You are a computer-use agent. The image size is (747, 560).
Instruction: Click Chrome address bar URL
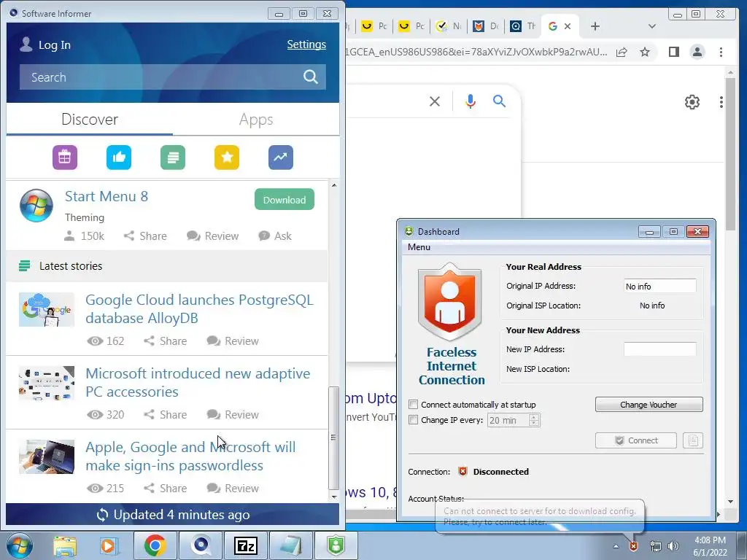tap(476, 52)
